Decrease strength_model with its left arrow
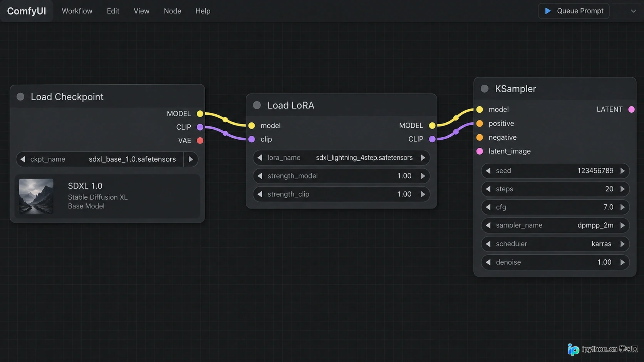The image size is (644, 362). (260, 176)
